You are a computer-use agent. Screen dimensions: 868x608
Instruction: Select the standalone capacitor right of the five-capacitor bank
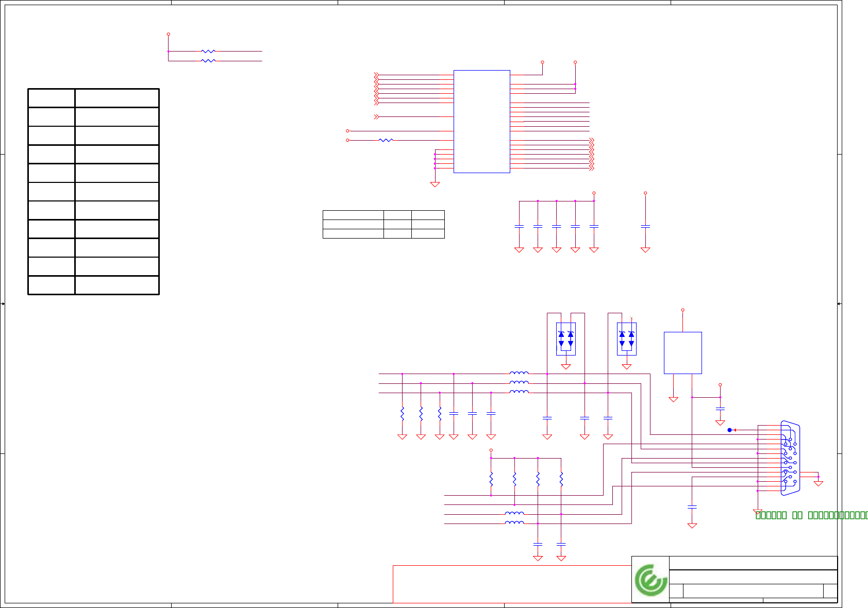645,226
